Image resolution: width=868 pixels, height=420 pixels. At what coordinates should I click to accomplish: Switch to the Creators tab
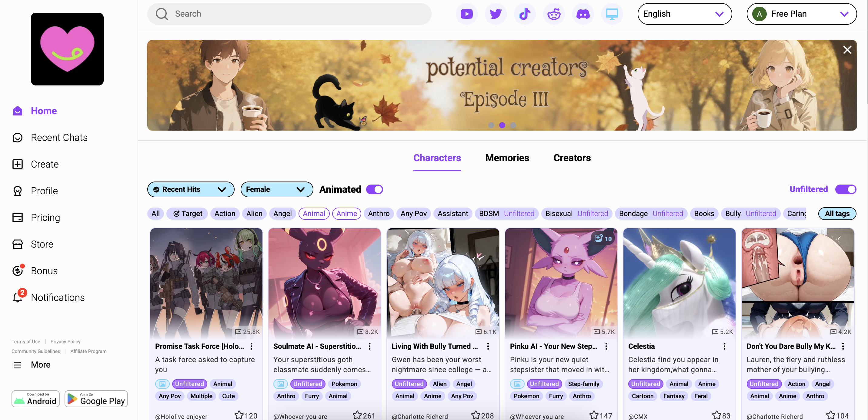(572, 158)
